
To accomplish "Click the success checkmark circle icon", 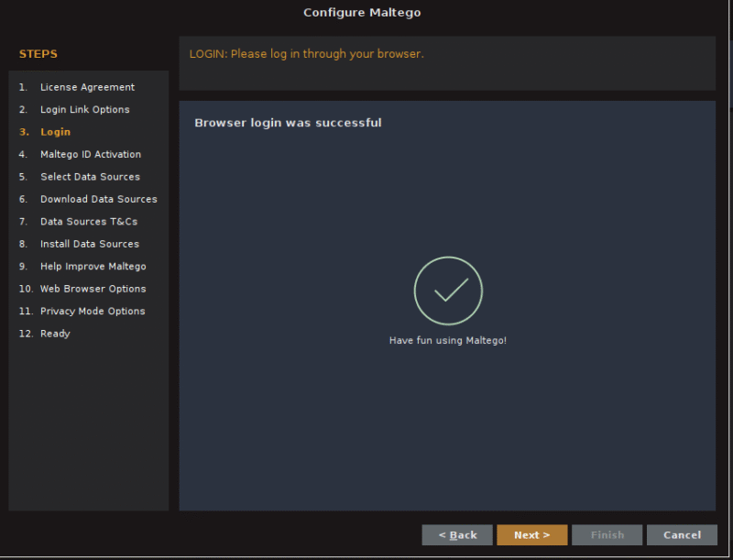I will (x=448, y=291).
